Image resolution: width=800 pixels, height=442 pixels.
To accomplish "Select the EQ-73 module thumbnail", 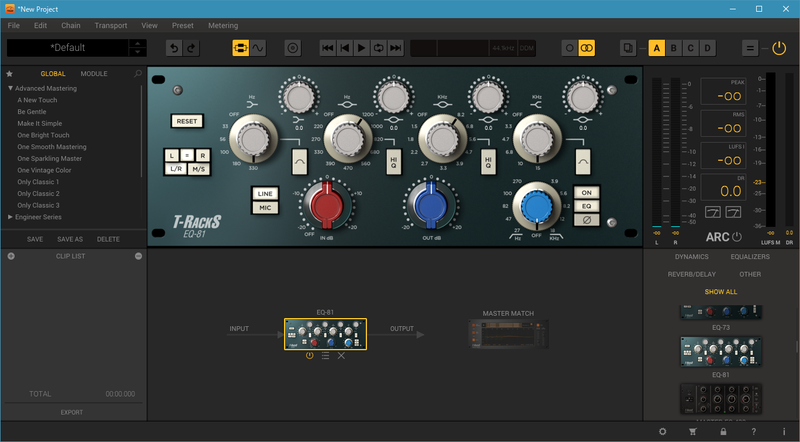I will (720, 311).
